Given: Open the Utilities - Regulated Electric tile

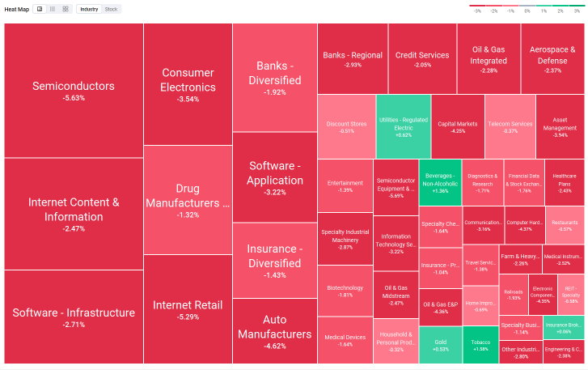Looking at the screenshot, I should click(403, 126).
